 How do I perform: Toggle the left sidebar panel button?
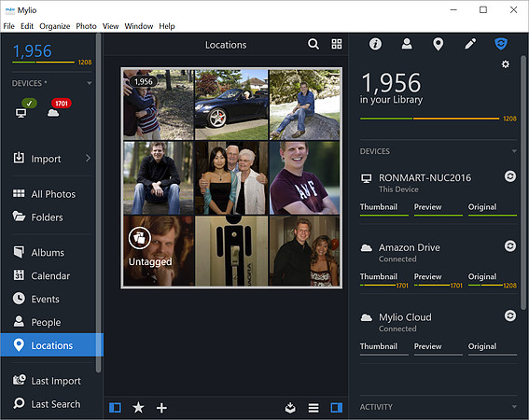115,408
